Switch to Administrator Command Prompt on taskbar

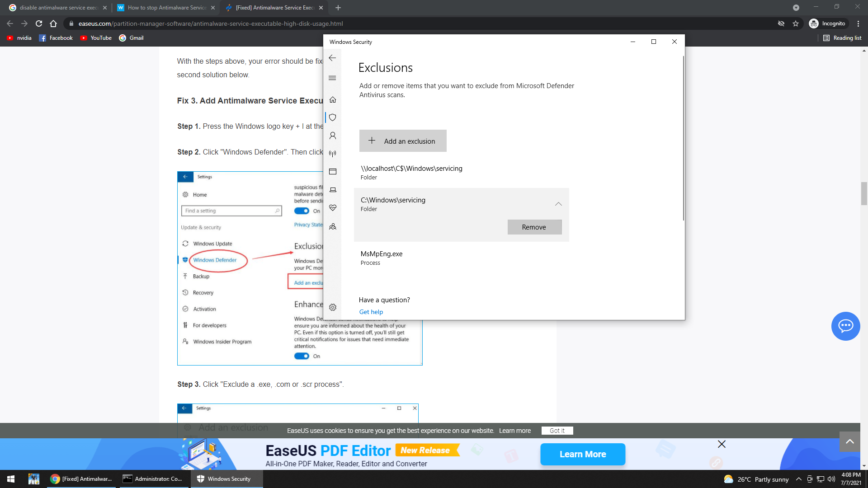(x=154, y=479)
